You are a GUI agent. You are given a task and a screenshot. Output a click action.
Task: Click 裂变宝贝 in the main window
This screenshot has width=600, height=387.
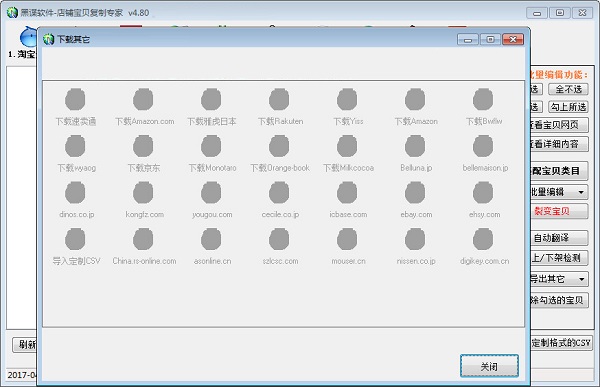(559, 211)
